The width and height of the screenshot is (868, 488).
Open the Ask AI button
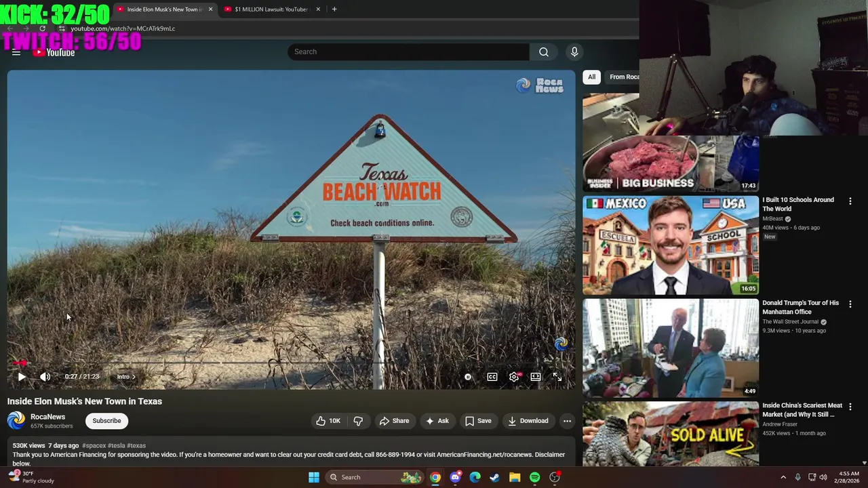pos(437,421)
